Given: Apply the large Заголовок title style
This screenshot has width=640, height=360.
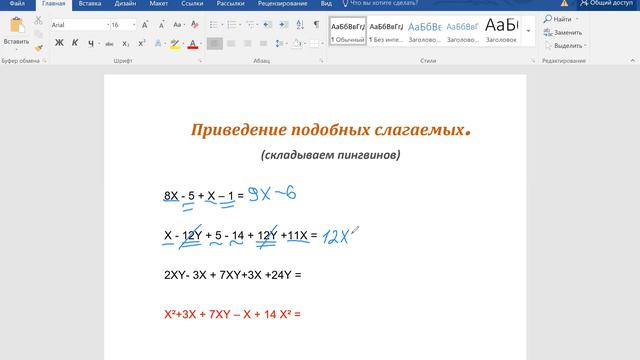Looking at the screenshot, I should (501, 31).
